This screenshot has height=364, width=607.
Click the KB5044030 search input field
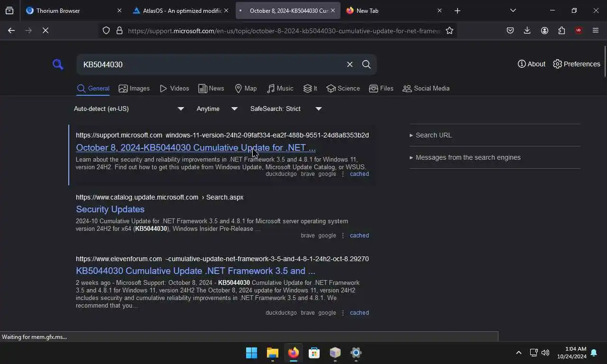point(211,64)
